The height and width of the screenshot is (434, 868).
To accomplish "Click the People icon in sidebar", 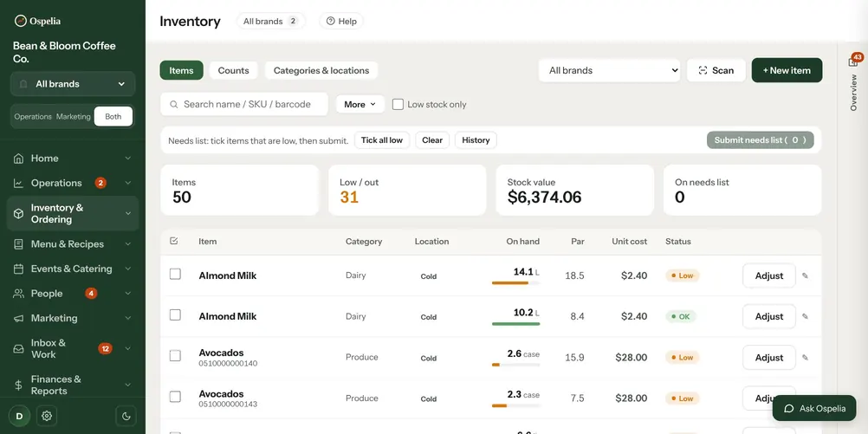I will click(x=18, y=294).
